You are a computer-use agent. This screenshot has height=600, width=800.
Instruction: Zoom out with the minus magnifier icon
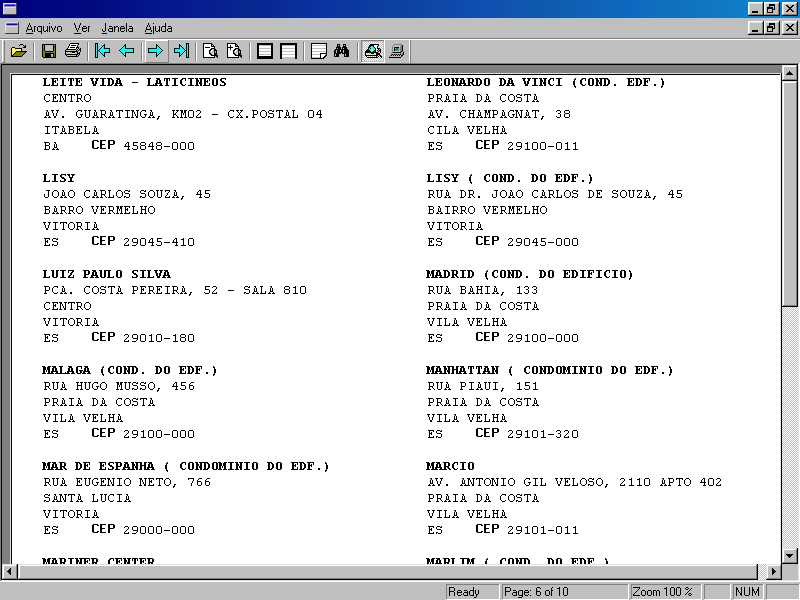point(210,51)
